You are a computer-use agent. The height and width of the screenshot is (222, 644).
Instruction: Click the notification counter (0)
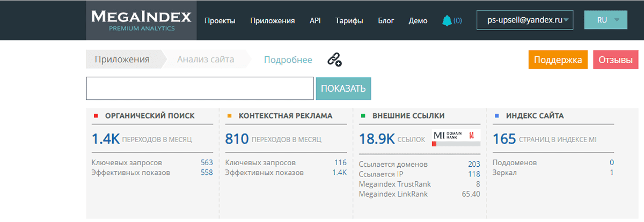457,21
